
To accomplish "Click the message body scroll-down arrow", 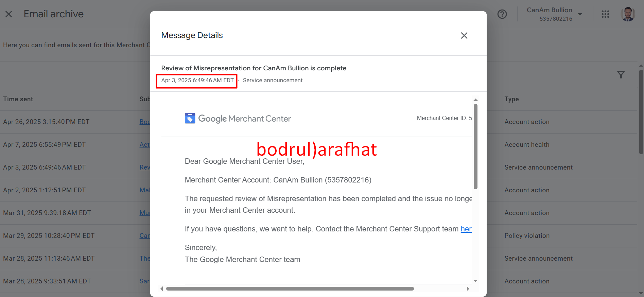I will click(x=475, y=281).
